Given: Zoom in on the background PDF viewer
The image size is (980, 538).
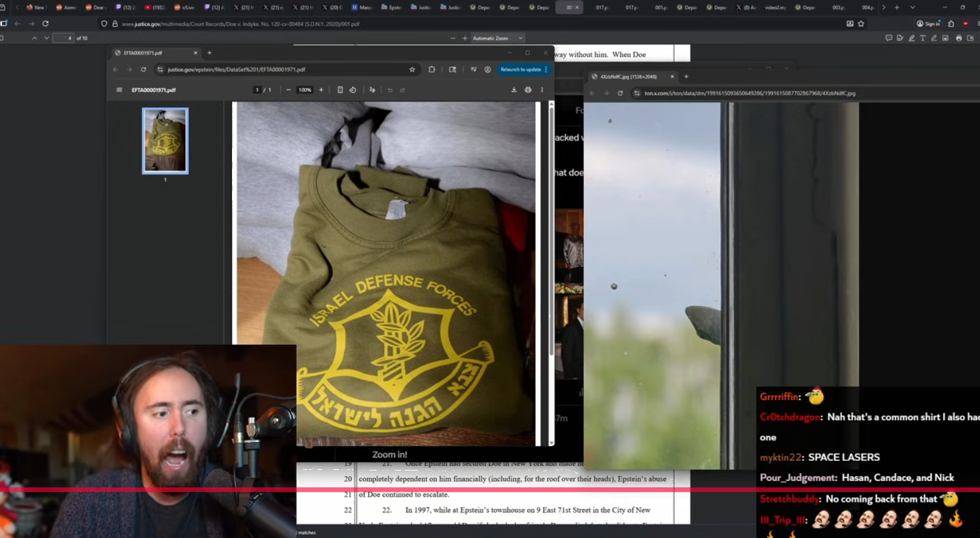Looking at the screenshot, I should click(x=465, y=38).
